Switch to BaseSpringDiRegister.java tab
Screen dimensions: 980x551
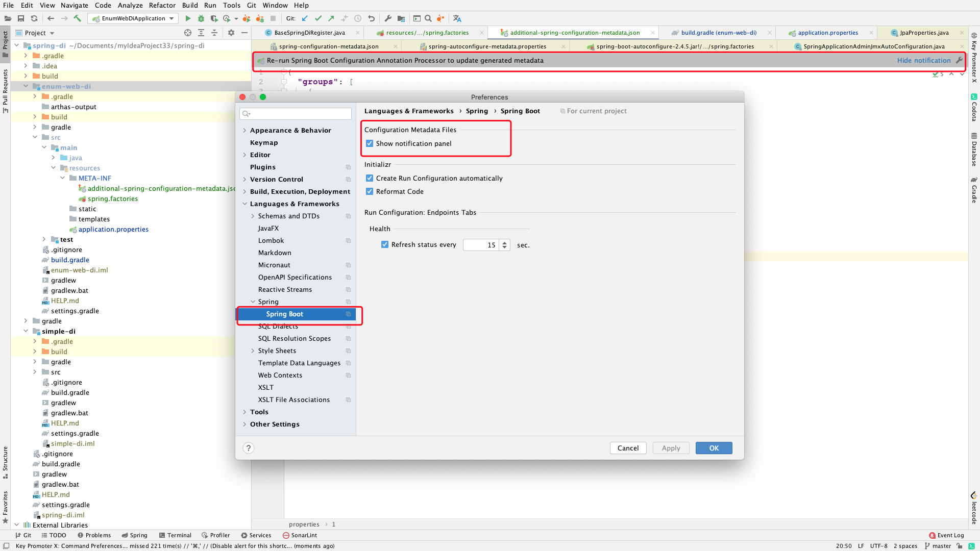coord(309,33)
